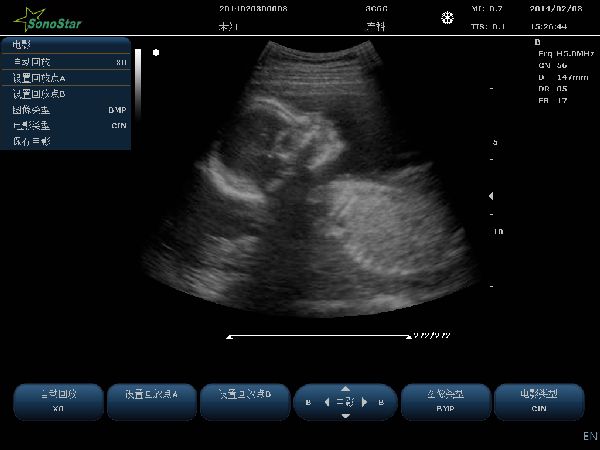600x450 pixels.
Task: Change cine type CIN option in menu
Action: [66, 125]
